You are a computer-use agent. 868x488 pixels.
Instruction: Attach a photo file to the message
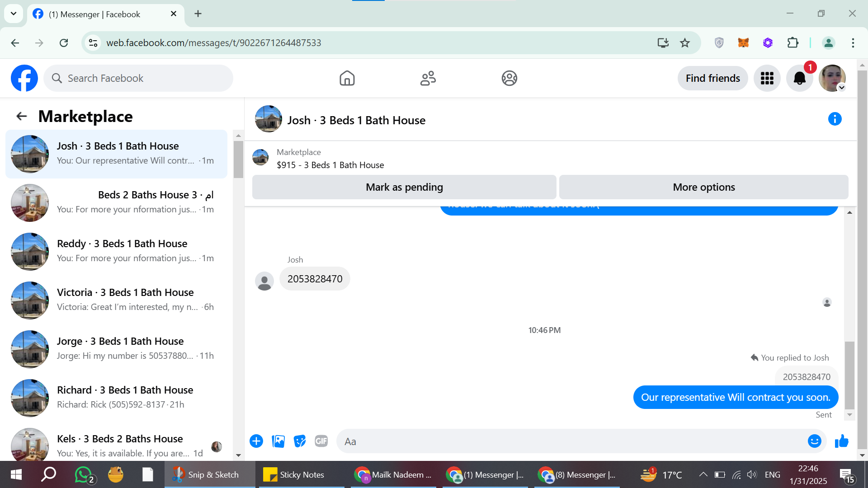click(278, 441)
